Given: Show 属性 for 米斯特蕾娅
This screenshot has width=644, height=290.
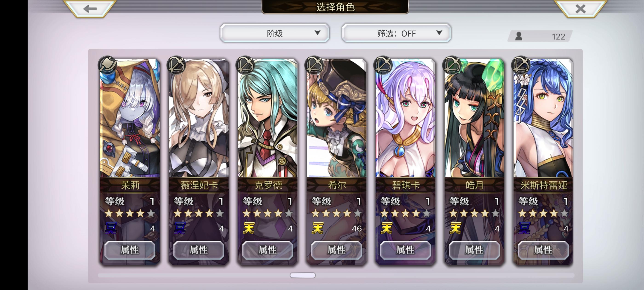Looking at the screenshot, I should 543,250.
